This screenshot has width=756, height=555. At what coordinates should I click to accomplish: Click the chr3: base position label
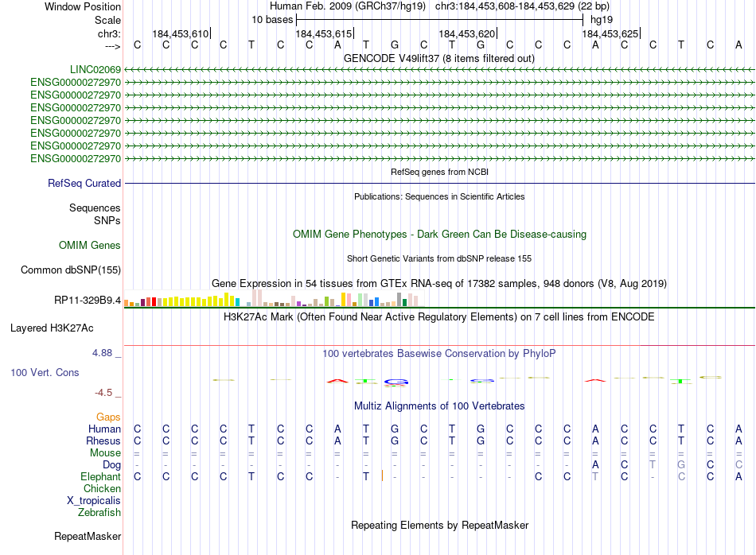pyautogui.click(x=110, y=33)
